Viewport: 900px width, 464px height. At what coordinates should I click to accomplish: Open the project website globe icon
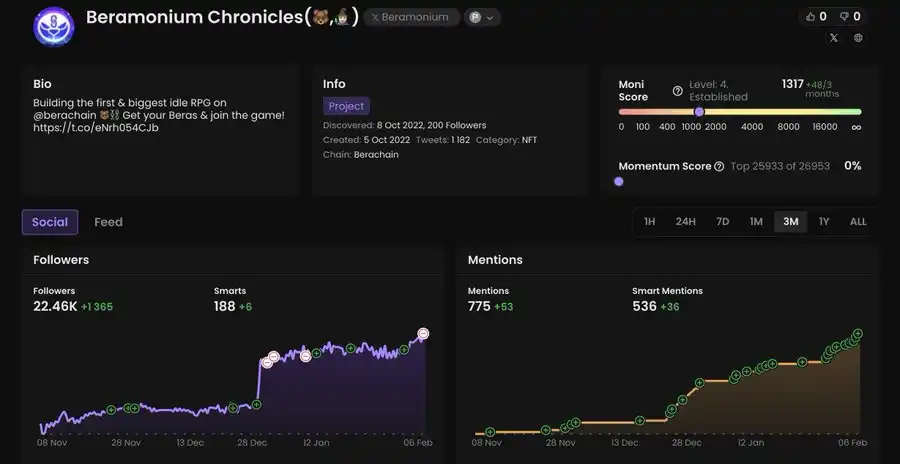(858, 38)
